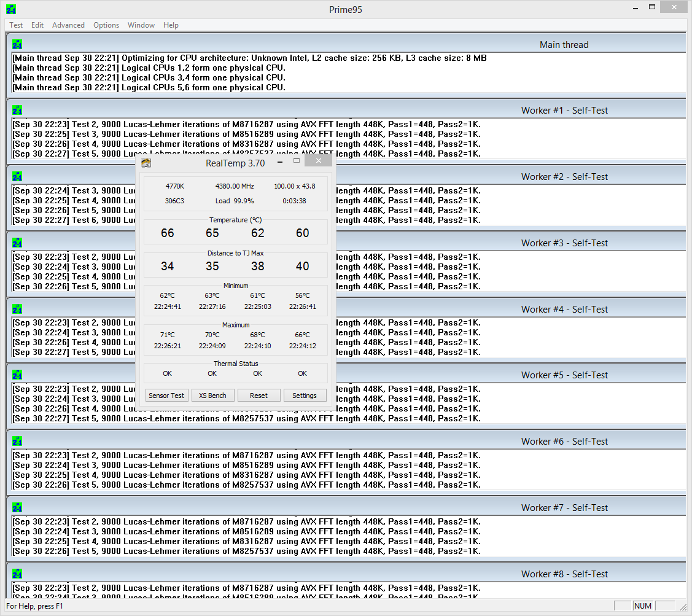Minimize the RealTemp window
The image size is (692, 616).
279,162
